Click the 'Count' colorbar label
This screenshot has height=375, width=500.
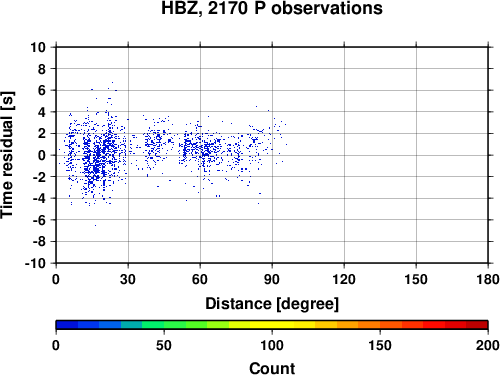coord(272,368)
